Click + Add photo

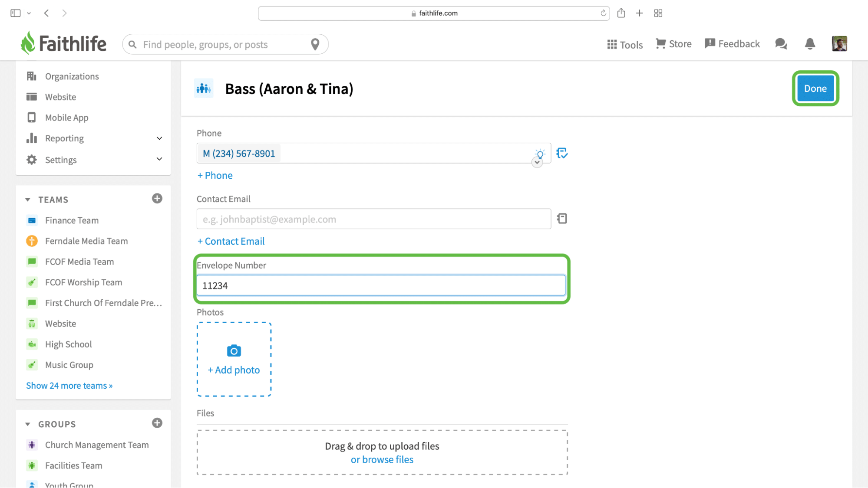click(x=234, y=370)
